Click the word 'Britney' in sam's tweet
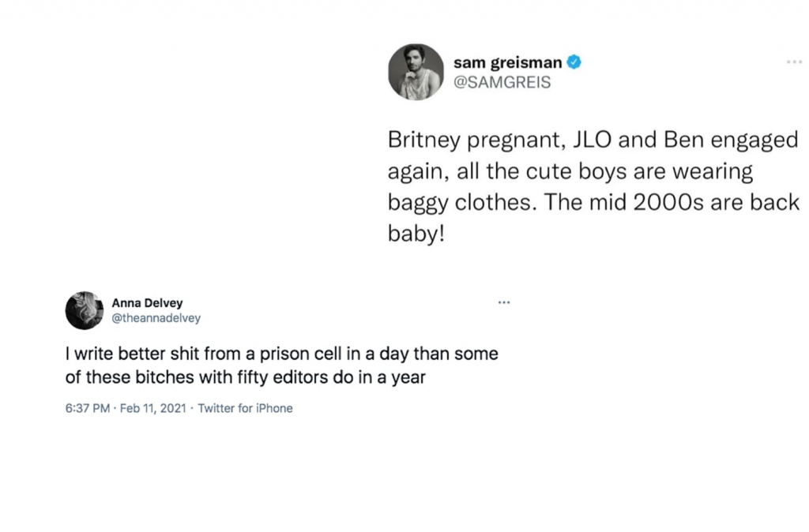This screenshot has height=532, width=809. click(423, 140)
